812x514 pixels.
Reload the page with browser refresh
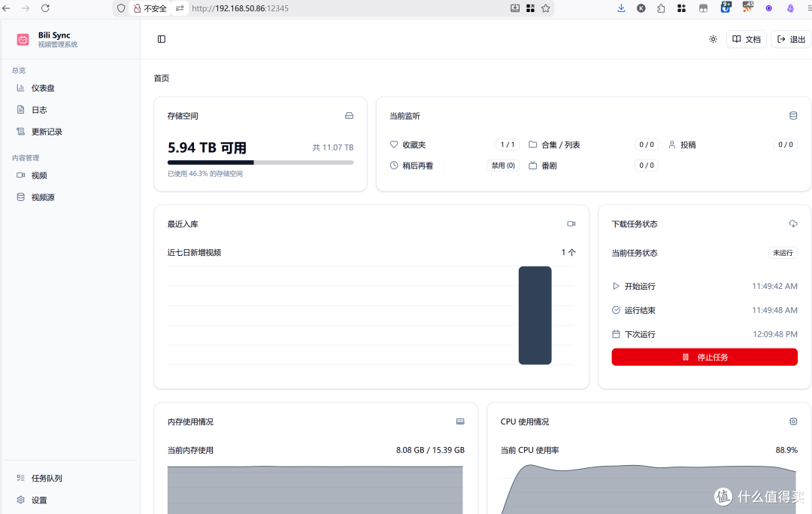[x=45, y=8]
